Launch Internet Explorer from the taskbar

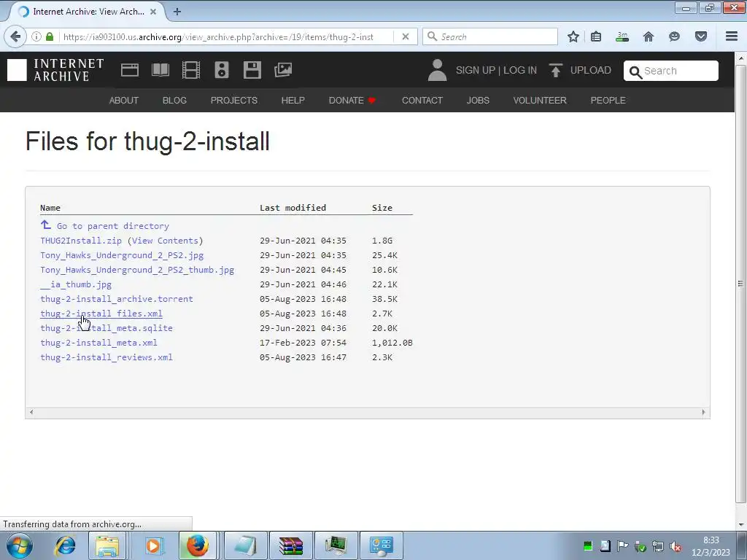65,545
